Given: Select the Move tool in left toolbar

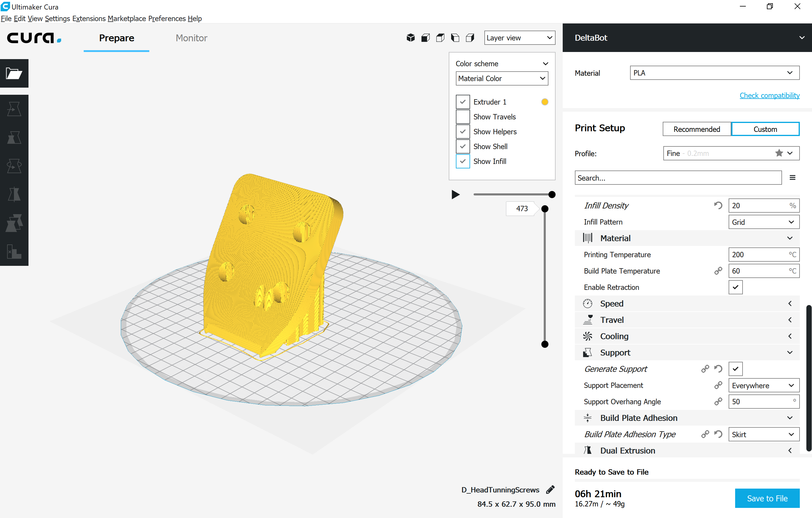Looking at the screenshot, I should pyautogui.click(x=14, y=109).
